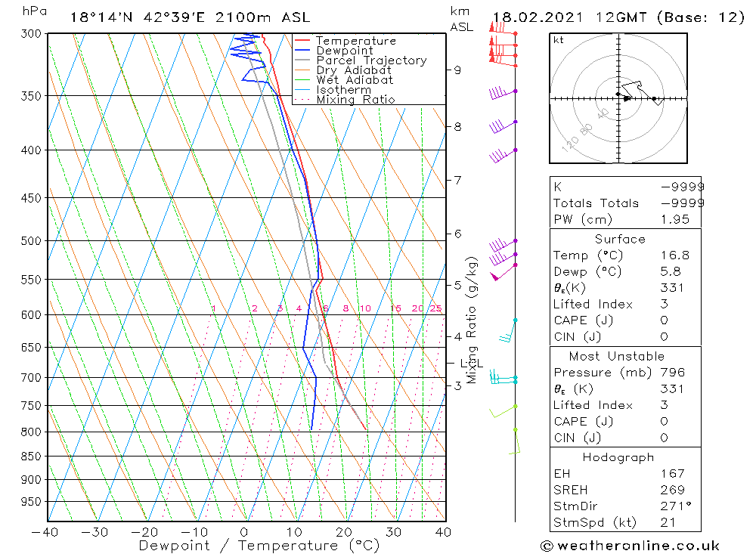Click the vertical Mixing Ratio (g/kg) label

pyautogui.click(x=471, y=320)
